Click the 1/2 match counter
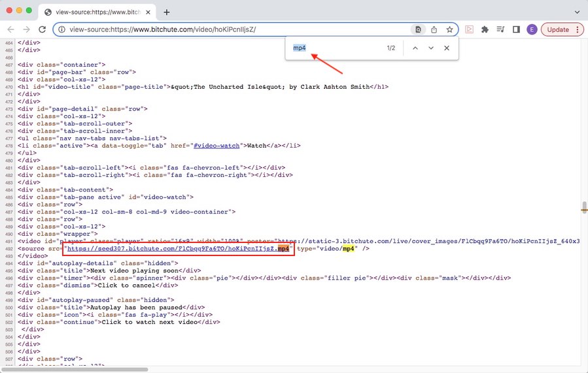 390,48
